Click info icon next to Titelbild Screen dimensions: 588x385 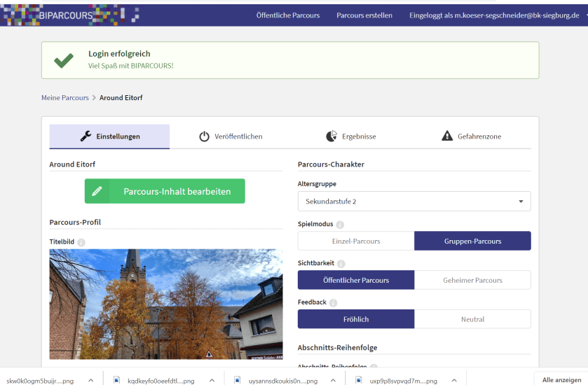(x=81, y=242)
